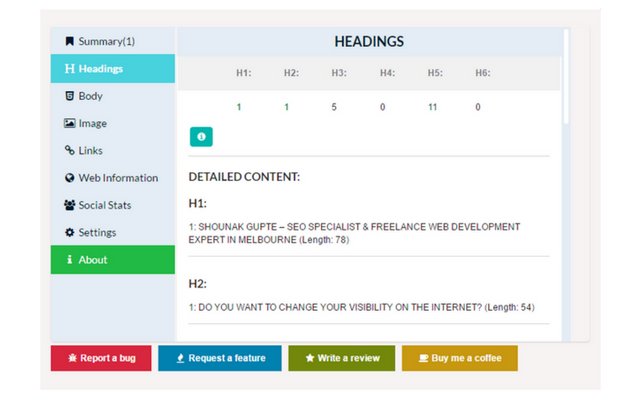
Task: Click the Report a bug button
Action: [101, 358]
